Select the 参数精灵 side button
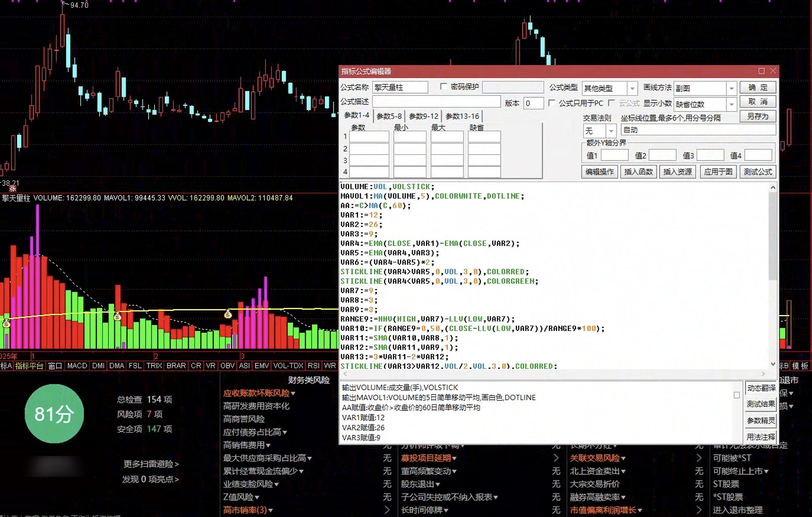The height and width of the screenshot is (517, 812). (x=761, y=421)
